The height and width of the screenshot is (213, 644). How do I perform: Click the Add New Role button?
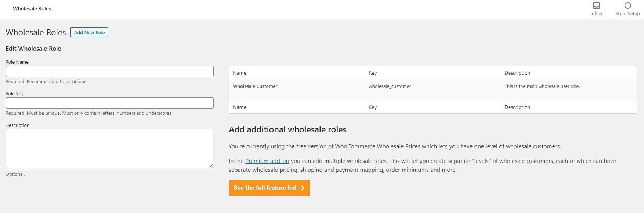[x=89, y=32]
